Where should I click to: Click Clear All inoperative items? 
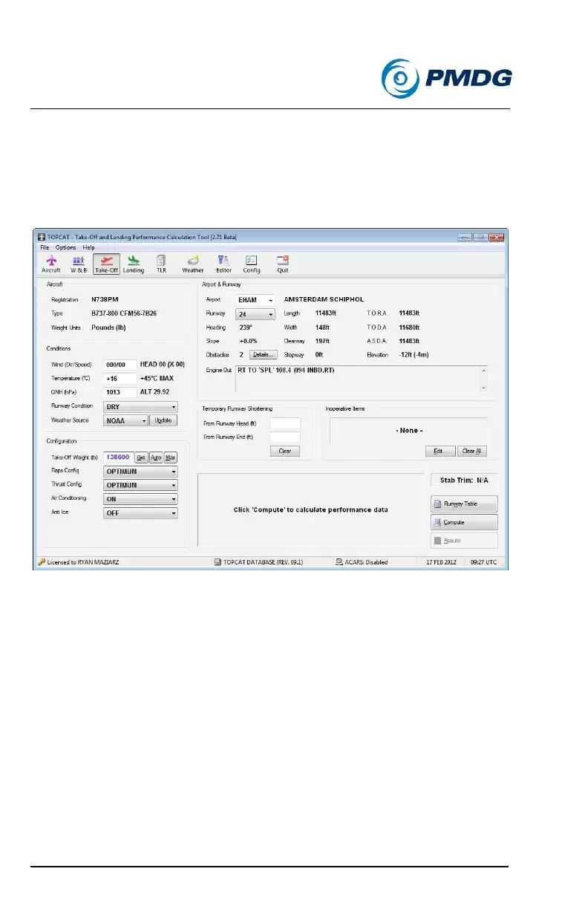click(x=472, y=451)
